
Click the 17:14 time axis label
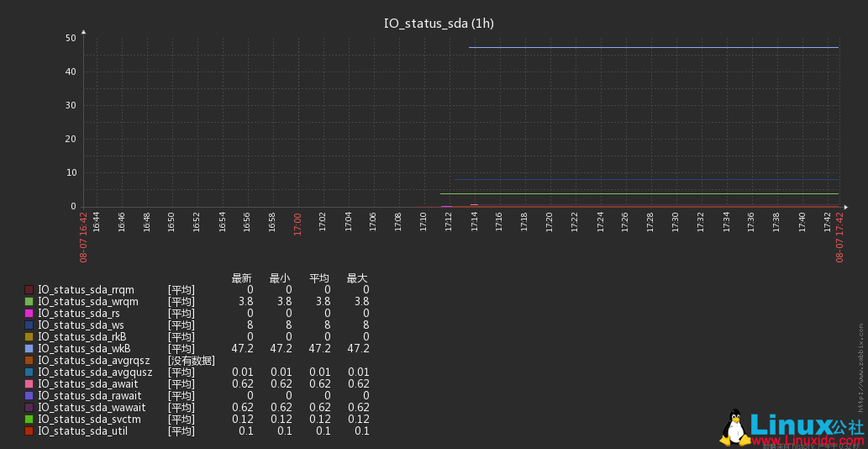474,223
